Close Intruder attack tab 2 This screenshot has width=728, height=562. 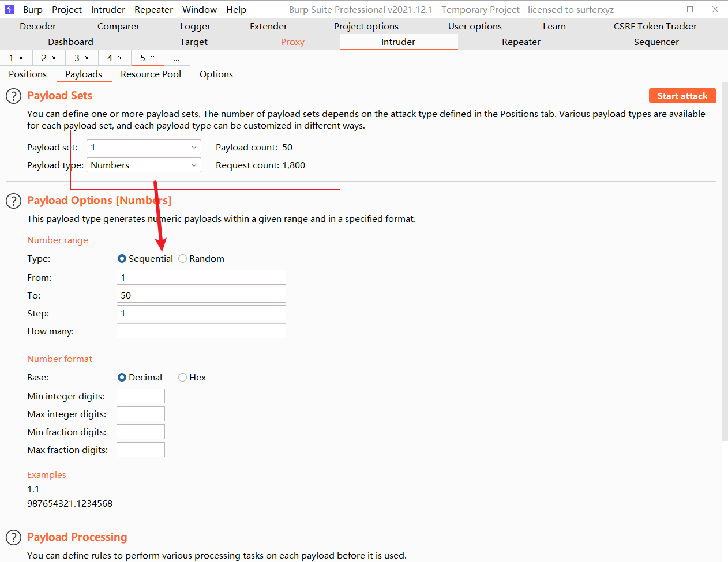[54, 58]
